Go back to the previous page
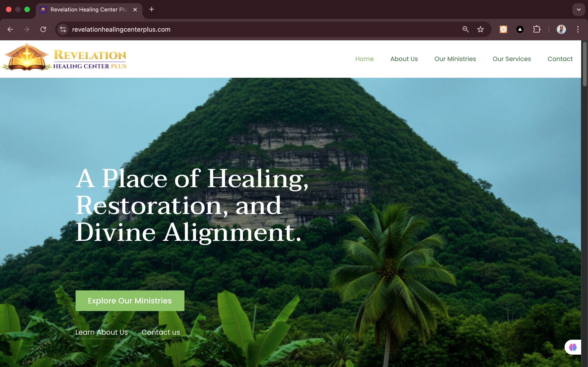This screenshot has width=588, height=367. pos(10,29)
